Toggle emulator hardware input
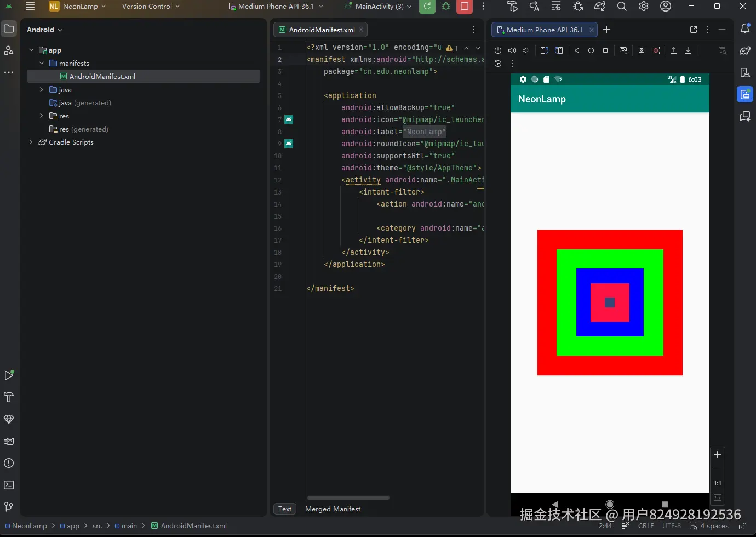Screen dimensions: 756x537 point(623,50)
